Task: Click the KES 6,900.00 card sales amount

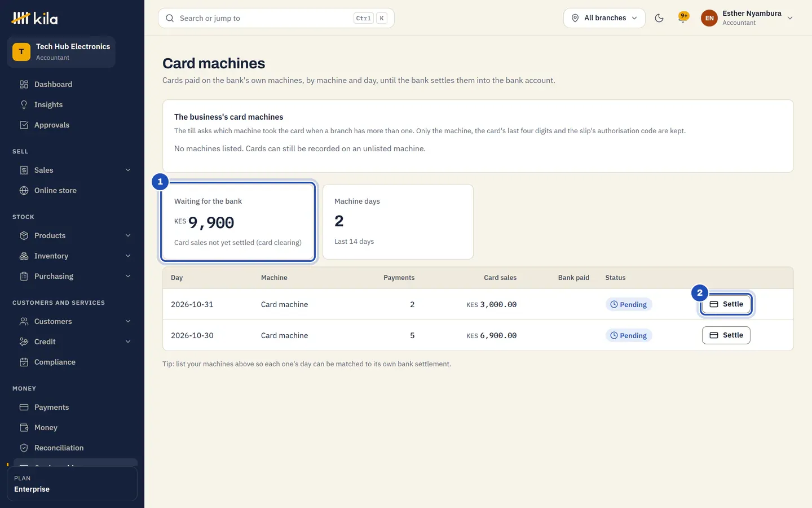Action: pyautogui.click(x=491, y=335)
